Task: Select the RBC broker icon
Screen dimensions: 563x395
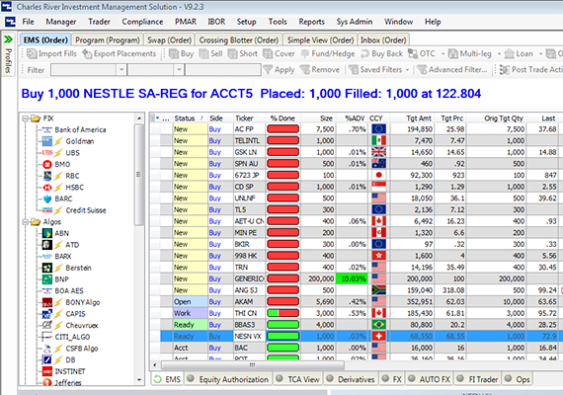Action: coord(47,176)
